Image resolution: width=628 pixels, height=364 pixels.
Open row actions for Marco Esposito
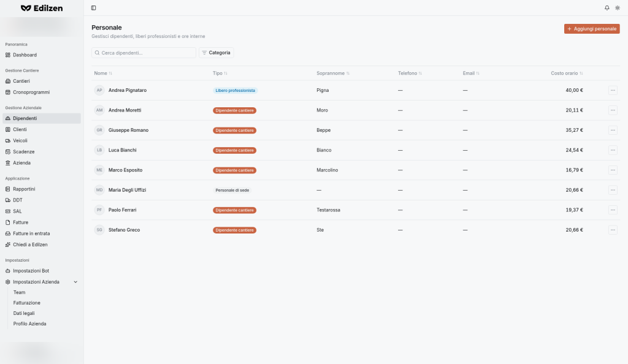[x=613, y=170]
